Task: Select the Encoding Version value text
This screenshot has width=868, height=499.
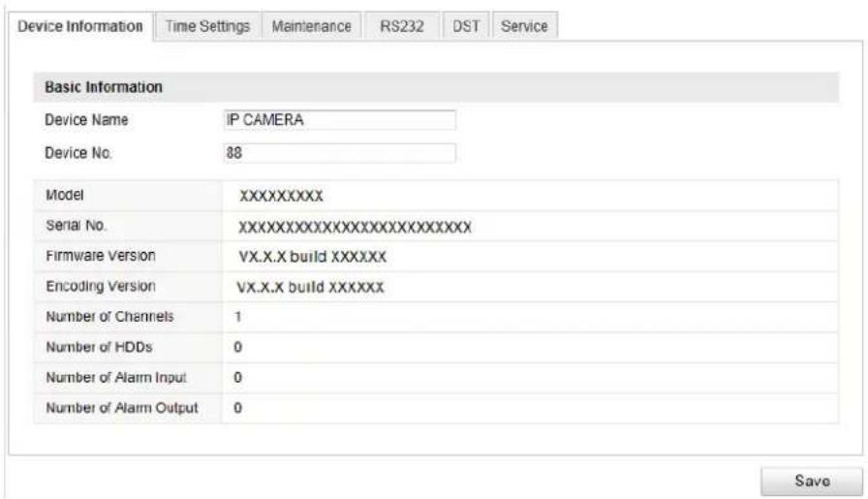Action: click(311, 288)
